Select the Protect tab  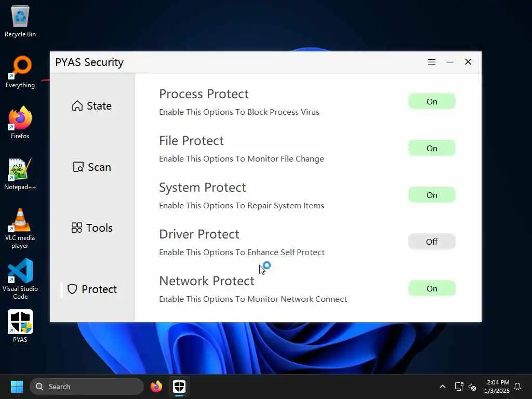coord(92,289)
